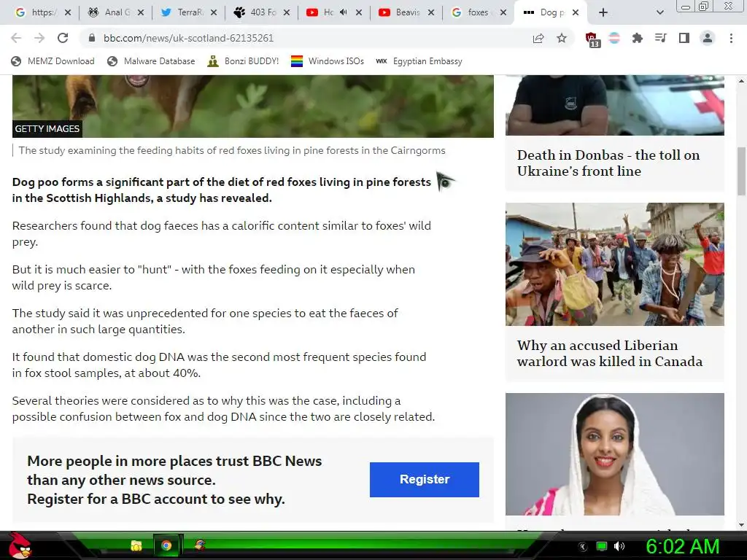
Task: Mute the audio-playing YouTube tab
Action: coord(344,12)
